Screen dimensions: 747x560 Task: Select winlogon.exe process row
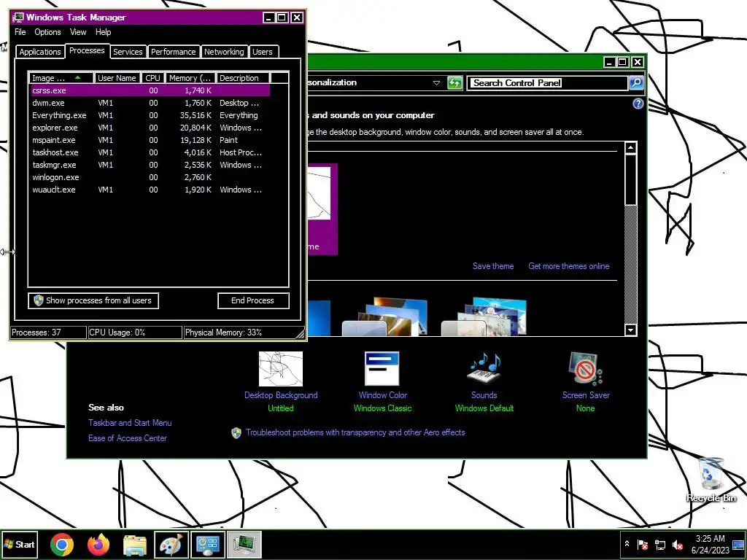[x=150, y=177]
